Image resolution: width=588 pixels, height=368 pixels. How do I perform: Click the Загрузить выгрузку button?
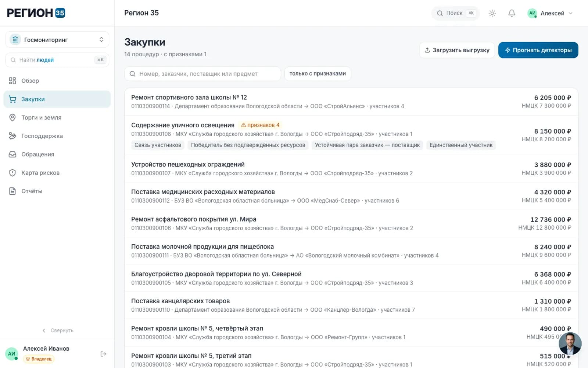coord(457,50)
